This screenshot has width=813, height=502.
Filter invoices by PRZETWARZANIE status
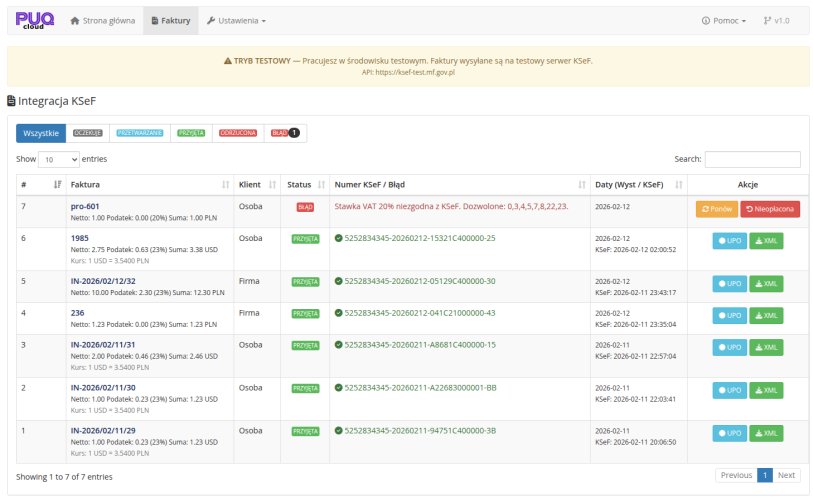click(x=140, y=133)
